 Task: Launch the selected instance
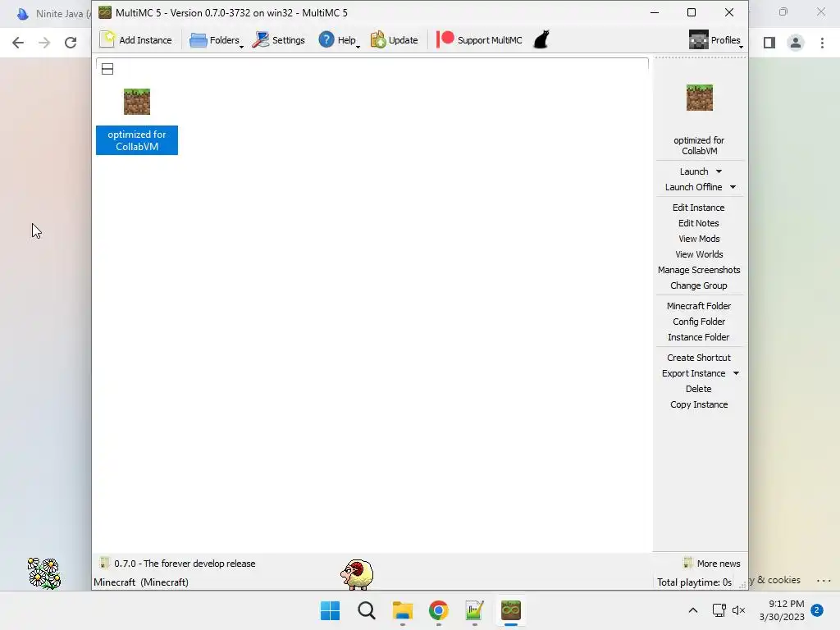694,171
